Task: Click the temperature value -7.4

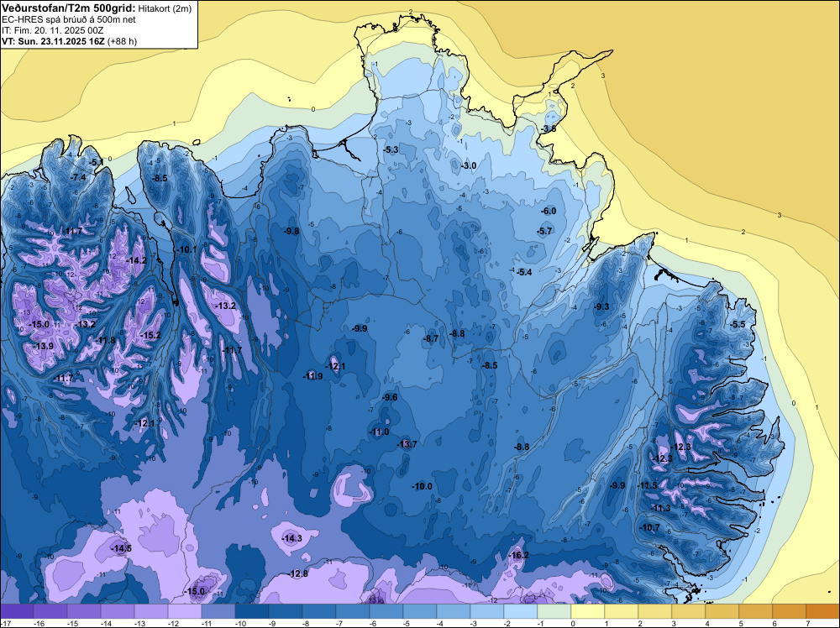Action: 78,177
